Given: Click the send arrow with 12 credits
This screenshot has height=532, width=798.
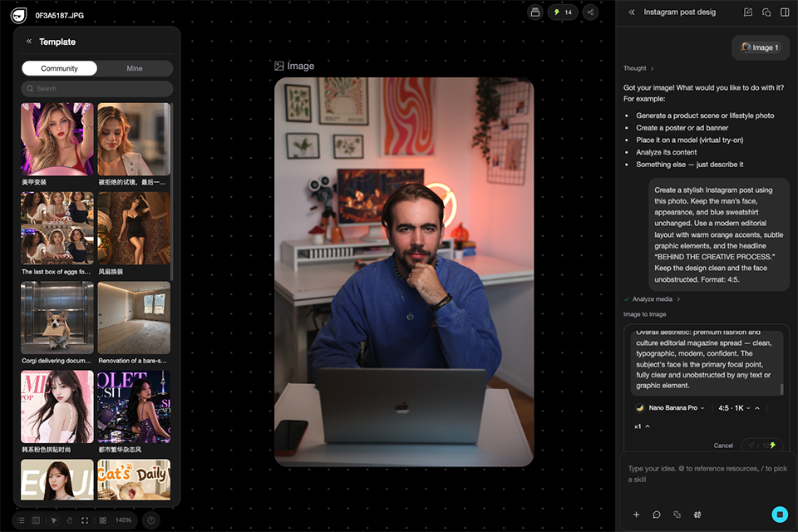Looking at the screenshot, I should [x=762, y=446].
